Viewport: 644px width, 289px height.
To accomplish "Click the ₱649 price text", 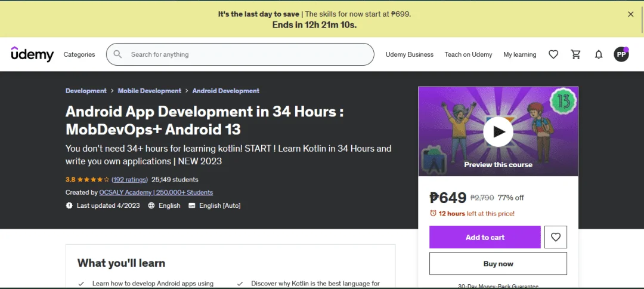I will tap(448, 198).
